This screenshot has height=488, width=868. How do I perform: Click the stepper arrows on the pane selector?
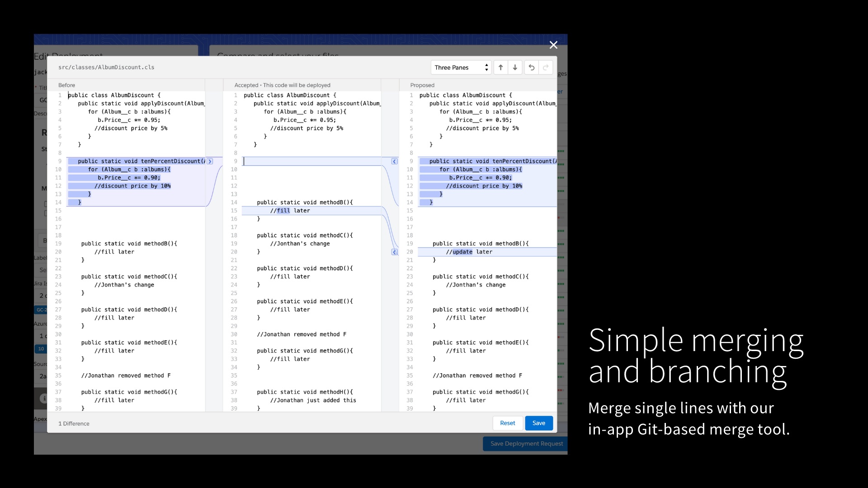486,67
